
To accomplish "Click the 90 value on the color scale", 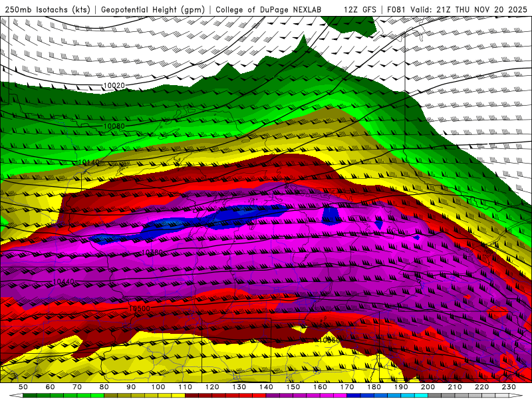I will 131,387.
